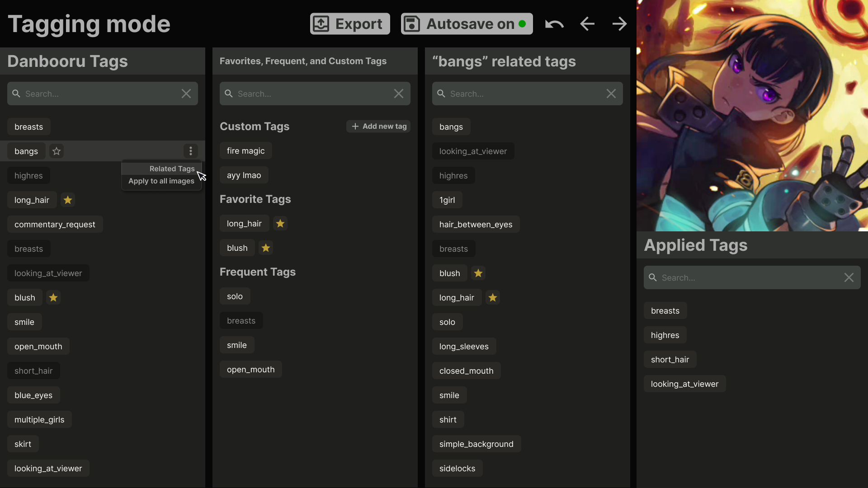
Task: Favorite the bangs tag via star outline
Action: click(56, 151)
